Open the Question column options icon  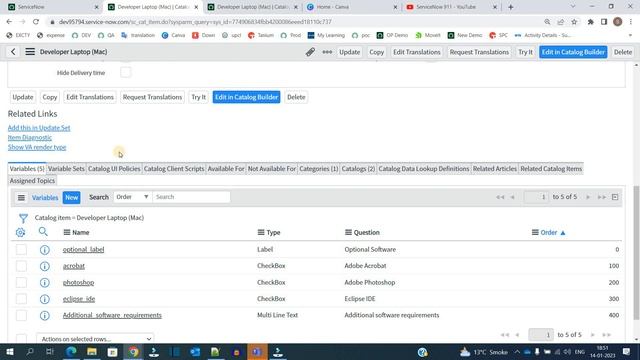coord(348,232)
